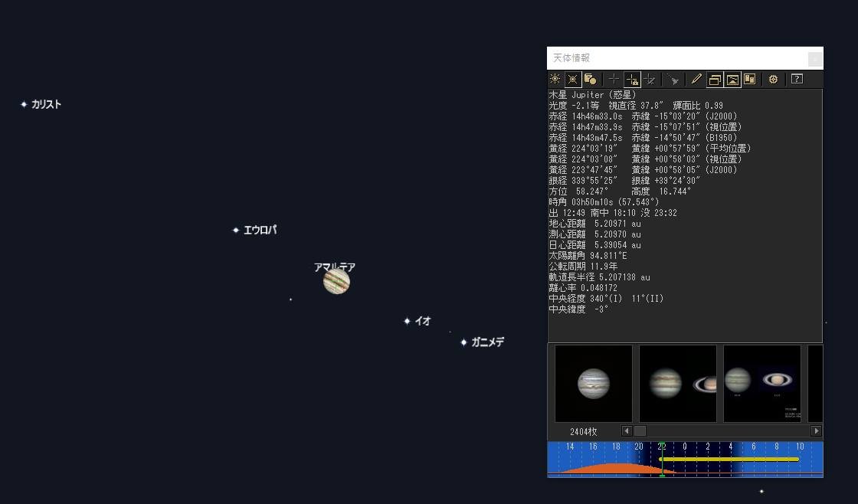858x504 pixels.
Task: Close the 天体情報 panel
Action: [x=815, y=58]
